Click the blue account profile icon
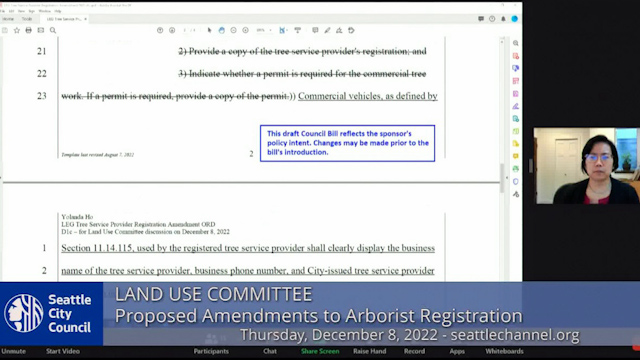The width and height of the screenshot is (640, 360). pos(515,19)
